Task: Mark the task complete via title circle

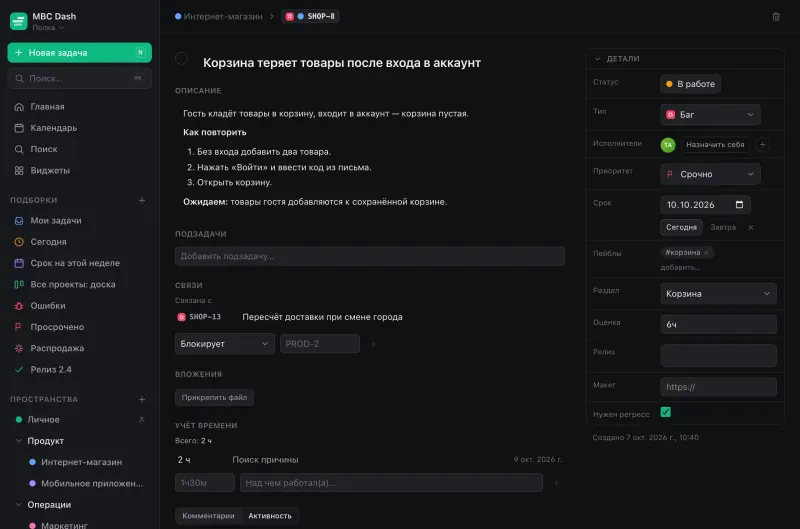Action: [x=181, y=59]
